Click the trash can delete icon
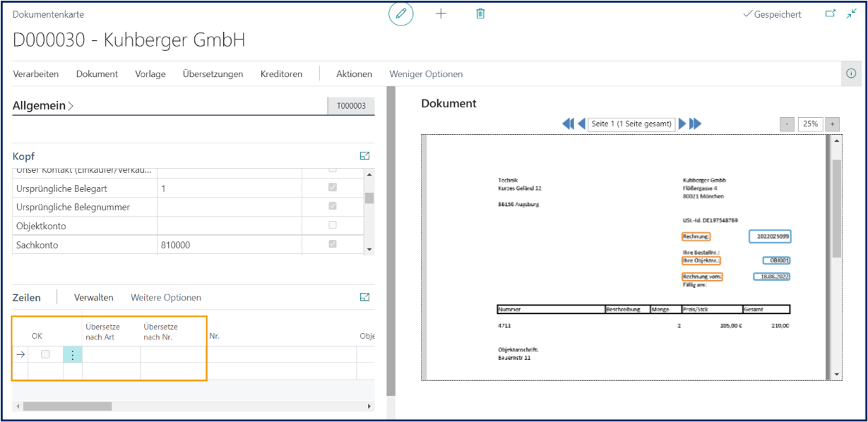The width and height of the screenshot is (868, 422). [x=480, y=14]
